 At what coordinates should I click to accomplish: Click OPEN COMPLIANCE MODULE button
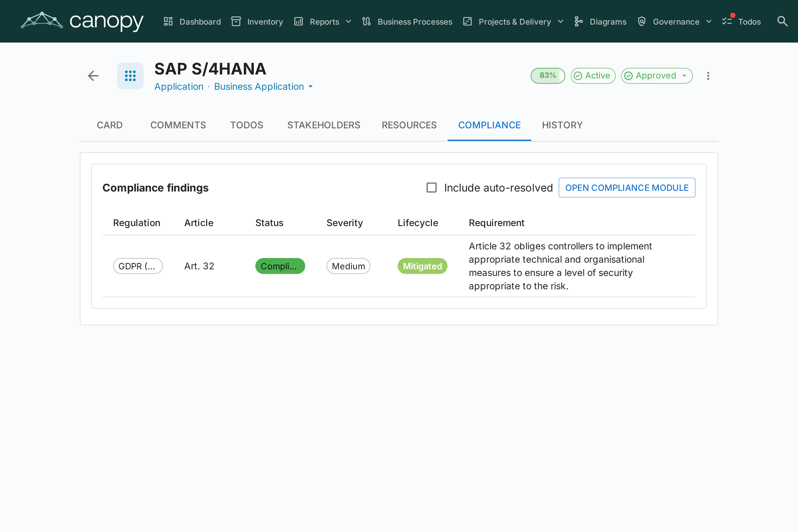point(627,188)
